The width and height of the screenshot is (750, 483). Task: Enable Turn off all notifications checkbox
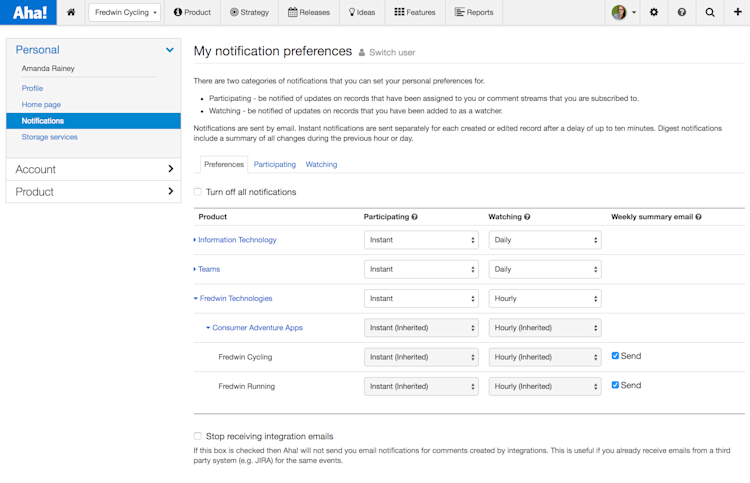point(198,192)
